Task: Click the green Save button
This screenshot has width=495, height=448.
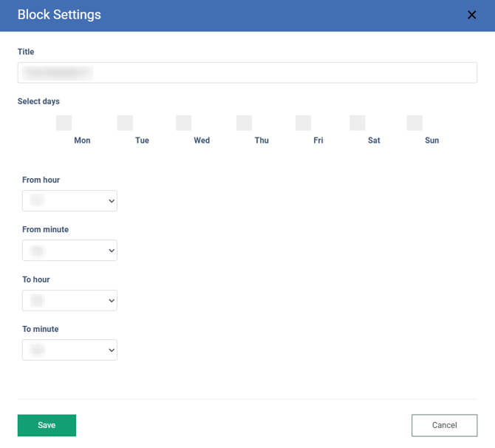Action: click(47, 425)
